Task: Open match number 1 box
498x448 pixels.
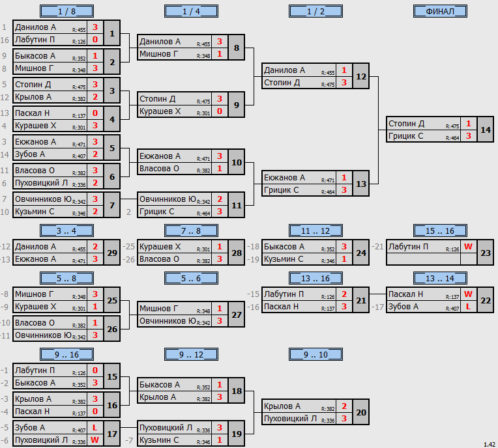Action: [112, 33]
